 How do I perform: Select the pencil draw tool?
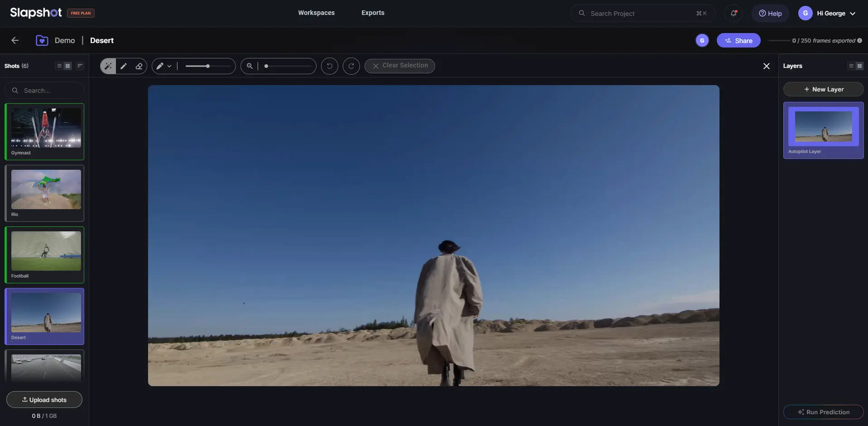pyautogui.click(x=124, y=66)
